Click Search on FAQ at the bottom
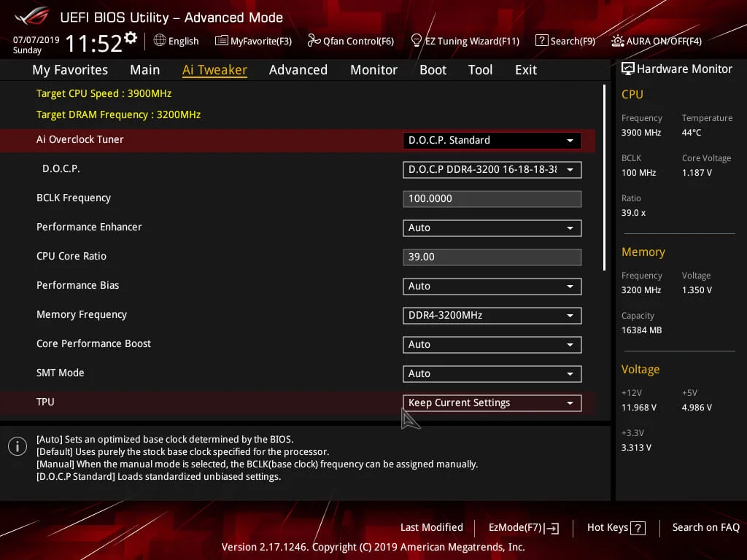 coord(705,527)
